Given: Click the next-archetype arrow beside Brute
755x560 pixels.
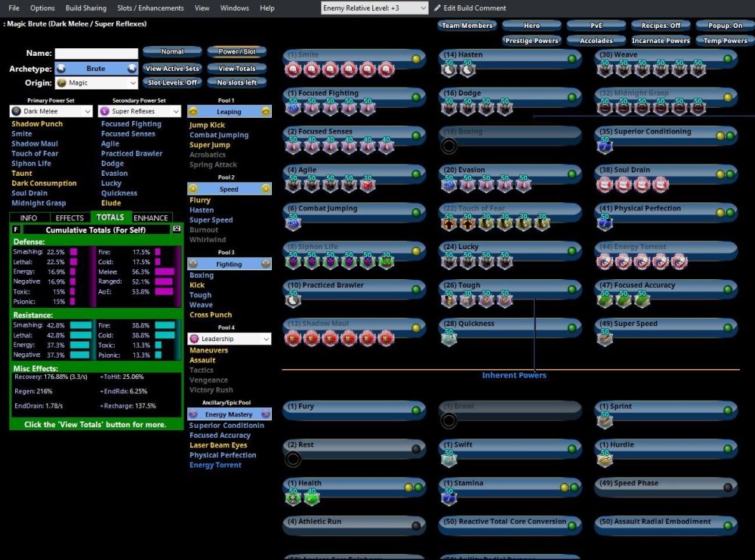Looking at the screenshot, I should (x=132, y=69).
